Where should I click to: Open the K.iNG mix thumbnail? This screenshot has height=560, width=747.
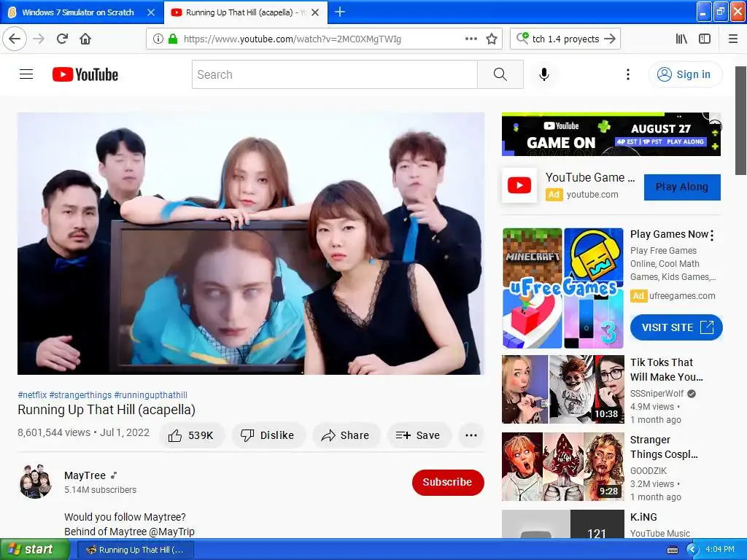[x=563, y=524]
